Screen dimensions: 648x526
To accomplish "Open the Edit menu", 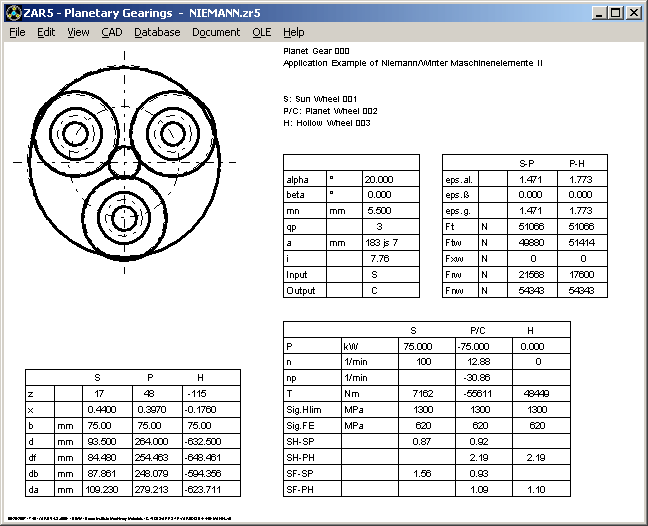I will coord(46,32).
